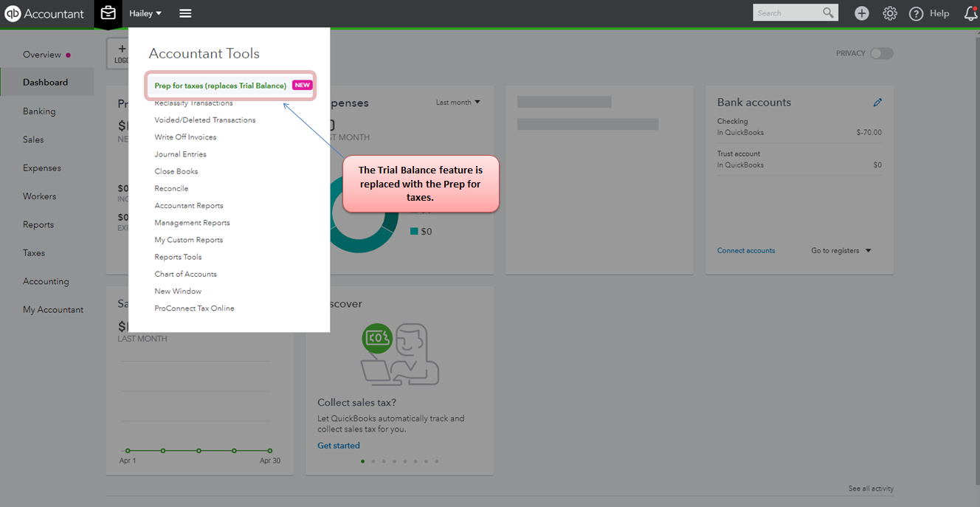The height and width of the screenshot is (507, 980).
Task: Click the Checking account row
Action: (799, 127)
